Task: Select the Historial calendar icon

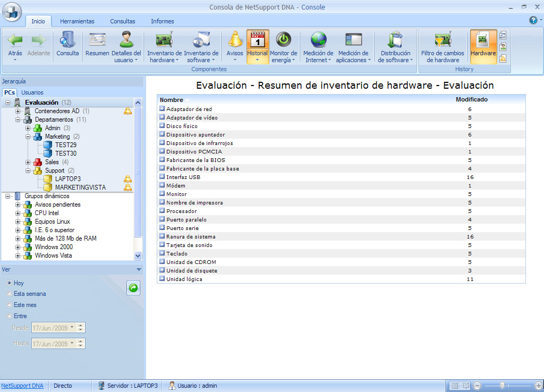Action: pos(258,47)
